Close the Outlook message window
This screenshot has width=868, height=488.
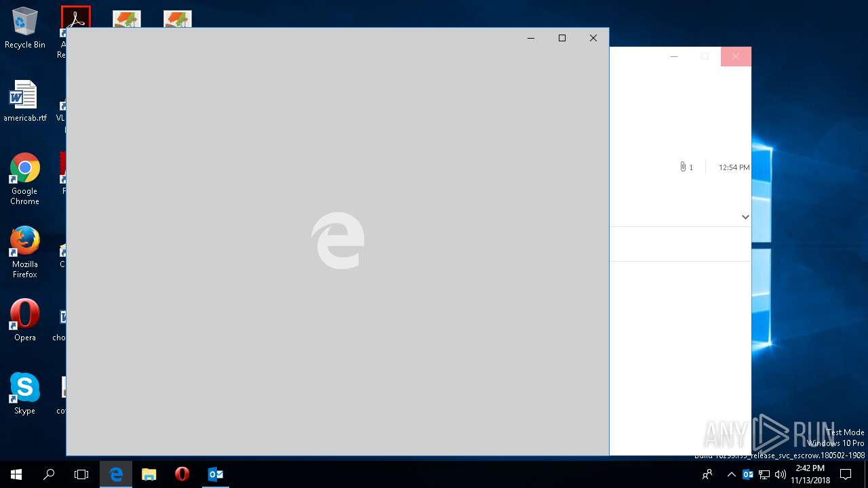[x=736, y=56]
